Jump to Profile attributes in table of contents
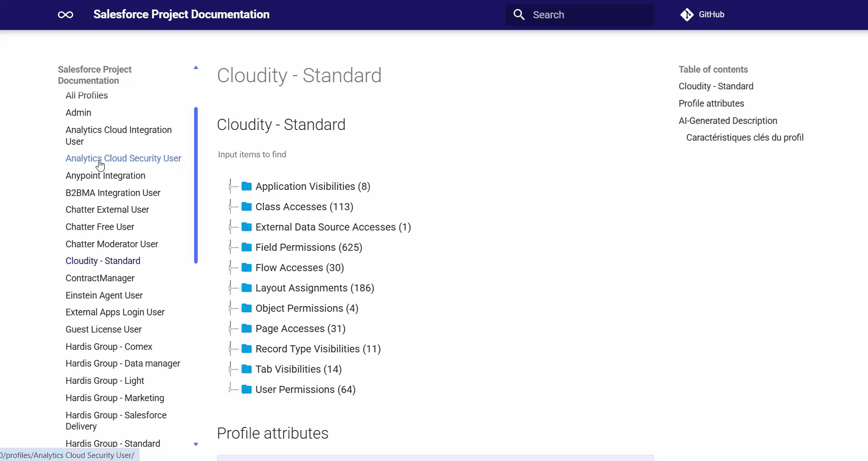The width and height of the screenshot is (868, 461). click(x=711, y=104)
